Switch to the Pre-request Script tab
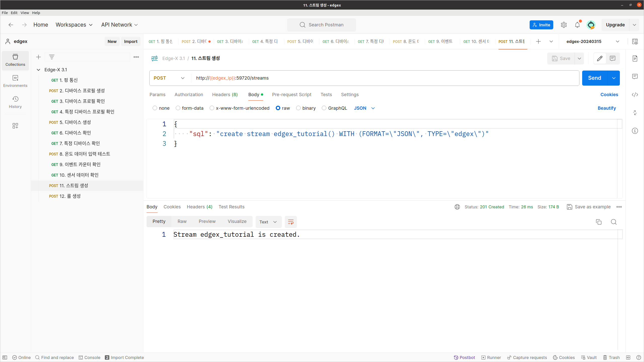This screenshot has height=362, width=644. tap(292, 95)
